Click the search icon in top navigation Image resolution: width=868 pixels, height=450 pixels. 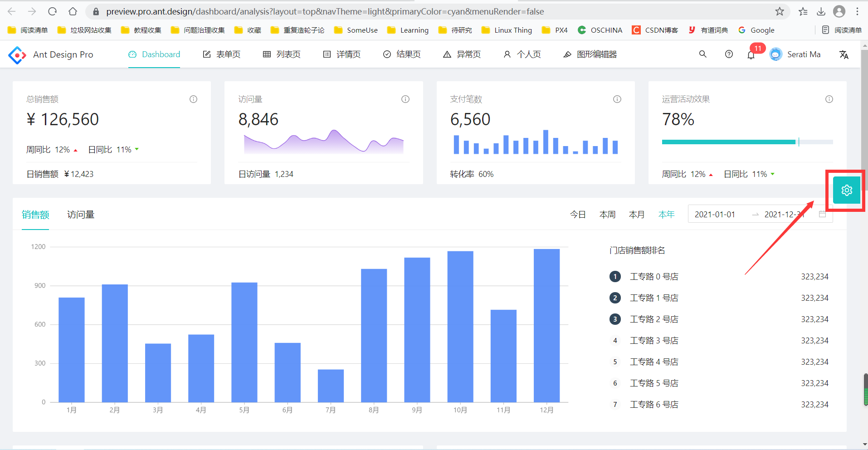pos(702,54)
